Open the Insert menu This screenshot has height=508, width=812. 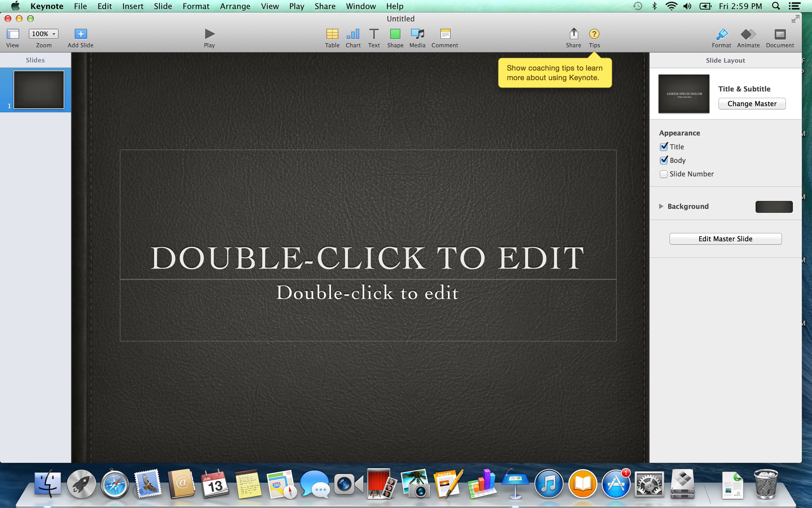pos(133,6)
